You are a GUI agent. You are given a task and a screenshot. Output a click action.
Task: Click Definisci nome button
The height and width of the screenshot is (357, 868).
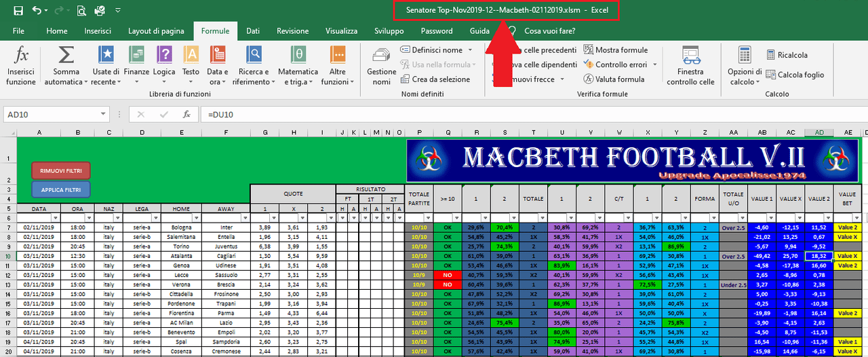point(432,50)
